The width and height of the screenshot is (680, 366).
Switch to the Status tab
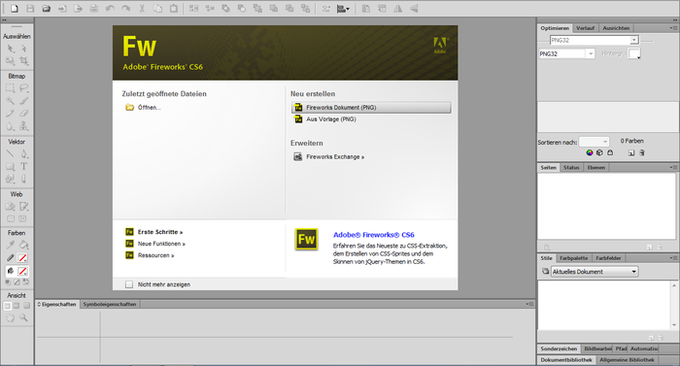pyautogui.click(x=571, y=167)
